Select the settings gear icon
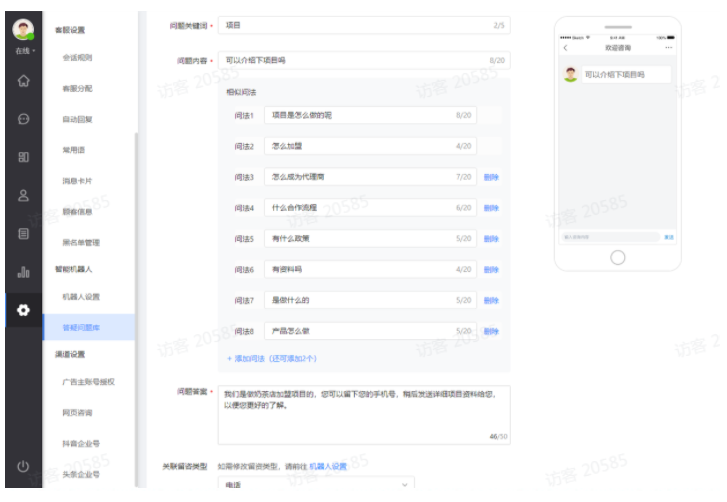Image resolution: width=727 pixels, height=502 pixels. pyautogui.click(x=24, y=310)
